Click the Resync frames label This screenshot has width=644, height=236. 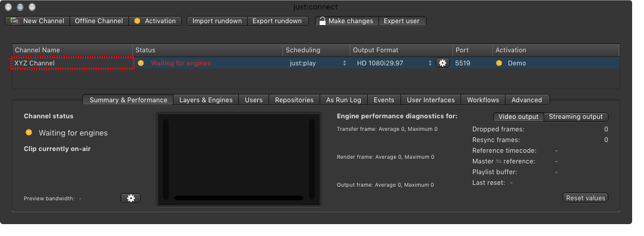pos(495,140)
